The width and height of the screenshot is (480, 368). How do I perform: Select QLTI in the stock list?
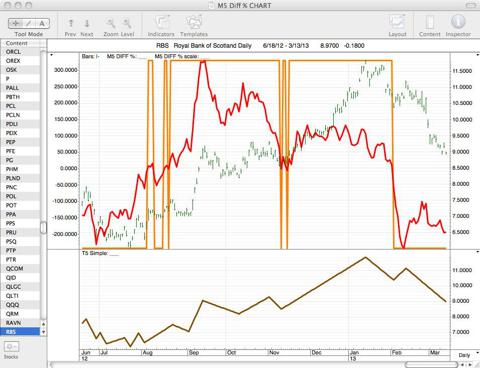pyautogui.click(x=20, y=296)
